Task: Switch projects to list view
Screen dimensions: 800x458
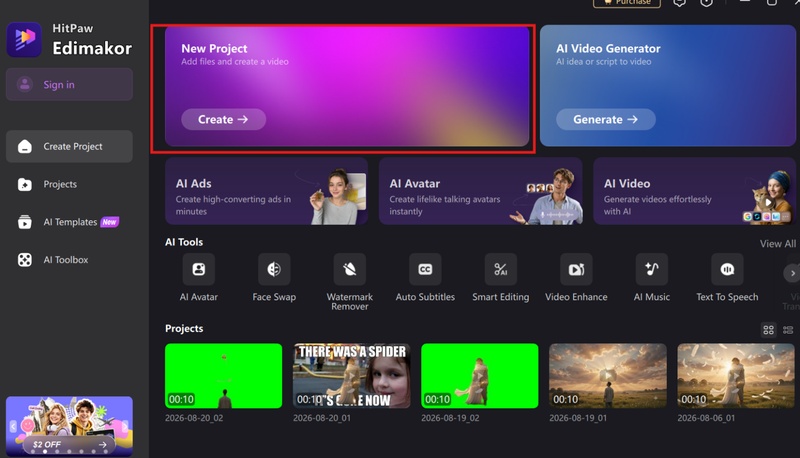Action: (788, 330)
